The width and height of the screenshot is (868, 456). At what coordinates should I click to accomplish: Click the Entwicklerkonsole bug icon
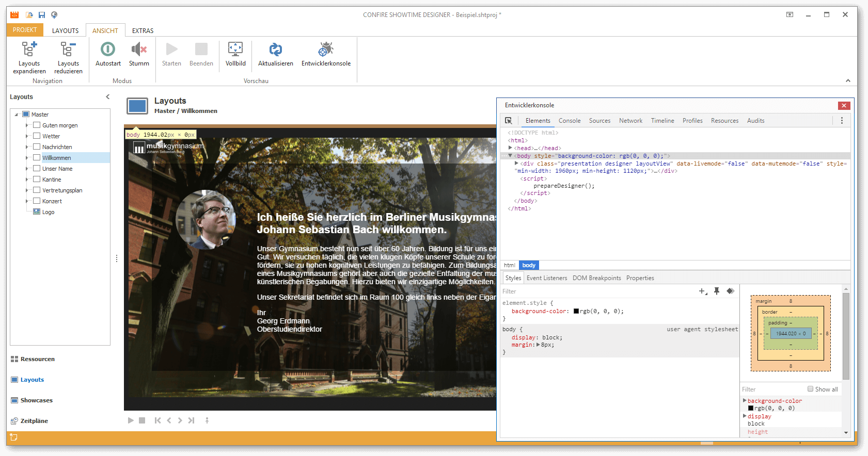point(326,50)
